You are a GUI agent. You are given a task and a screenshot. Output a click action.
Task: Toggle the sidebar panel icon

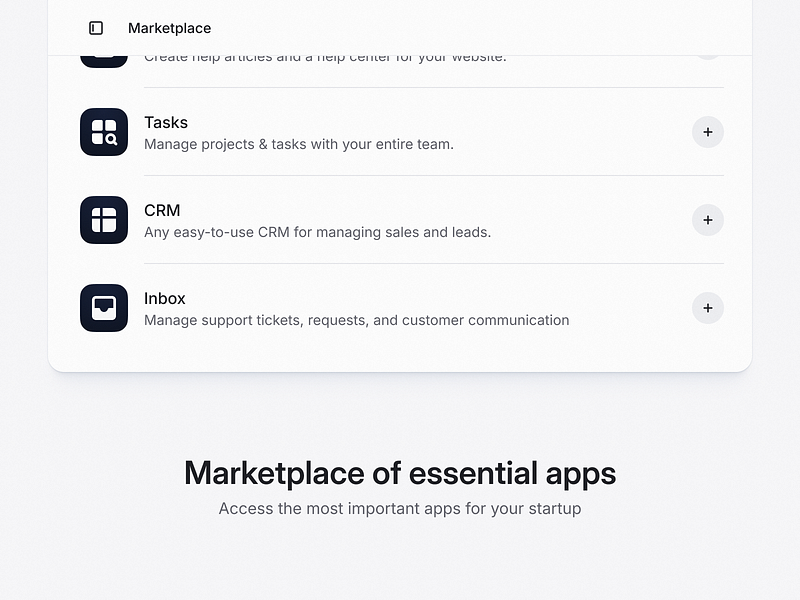tap(96, 28)
